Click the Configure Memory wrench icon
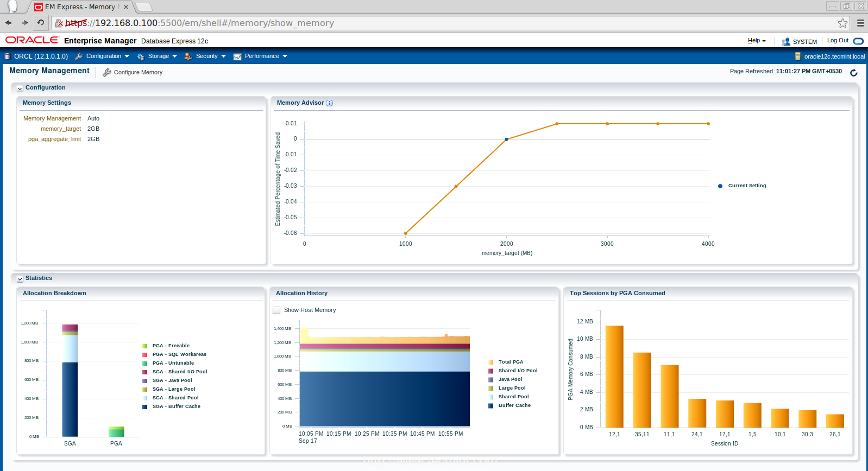The height and width of the screenshot is (471, 868). [x=107, y=72]
